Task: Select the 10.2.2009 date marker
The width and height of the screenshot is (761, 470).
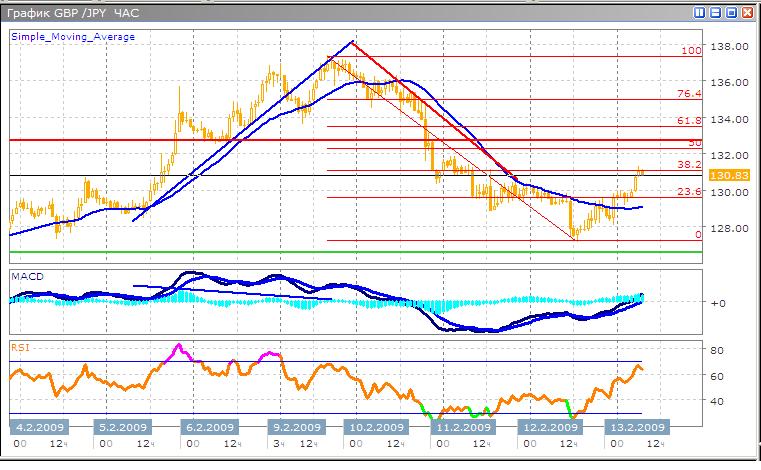Action: tap(378, 426)
